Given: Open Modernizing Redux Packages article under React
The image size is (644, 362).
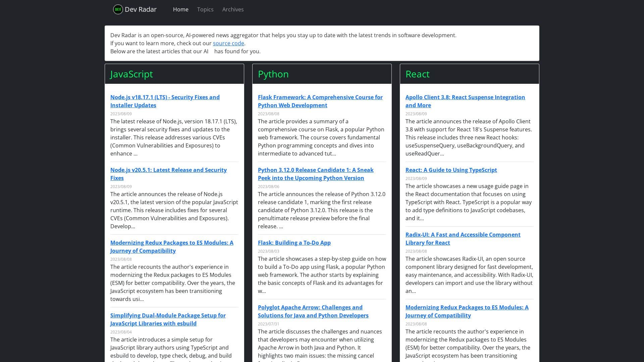Looking at the screenshot, I should pos(467,311).
